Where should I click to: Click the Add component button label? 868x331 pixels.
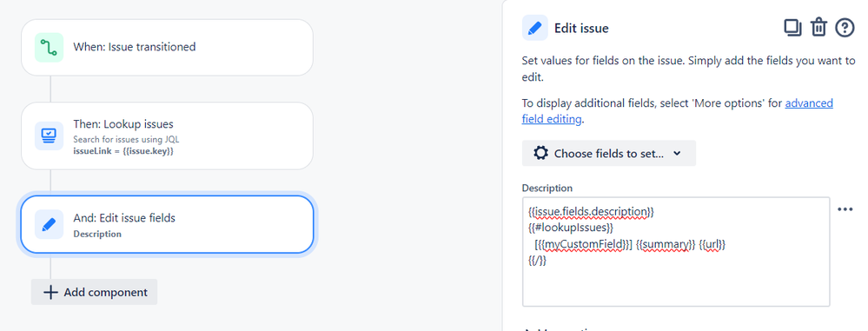(x=106, y=292)
